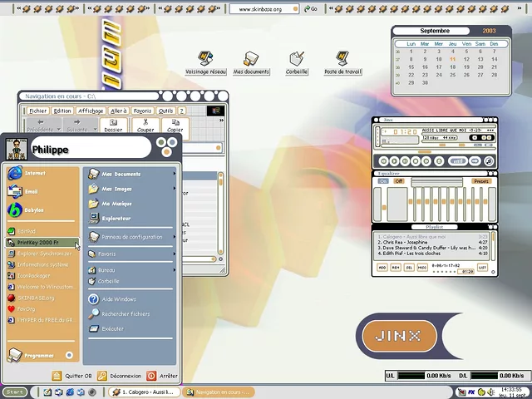The image size is (532, 399).
Task: Click the Couper toolbar icon
Action: tap(145, 126)
